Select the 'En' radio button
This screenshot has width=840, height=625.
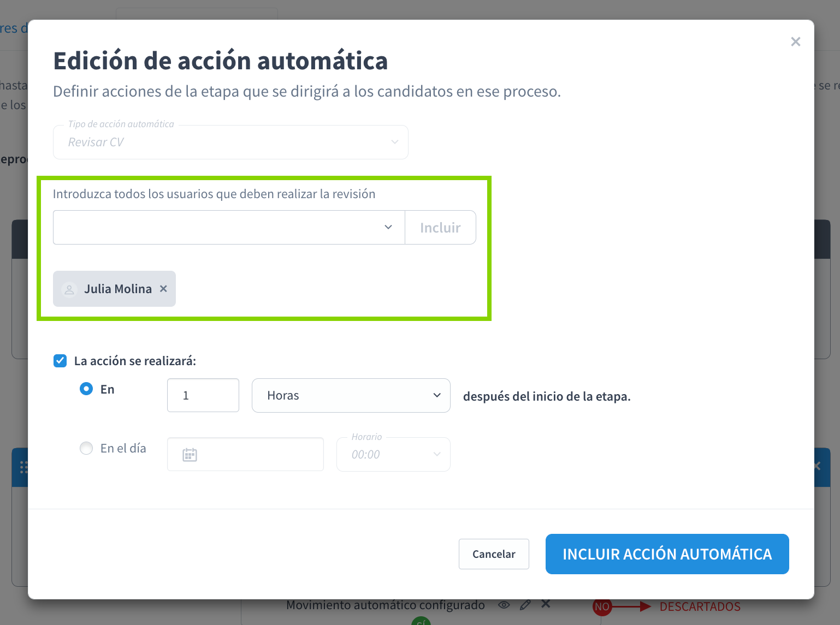pyautogui.click(x=86, y=389)
